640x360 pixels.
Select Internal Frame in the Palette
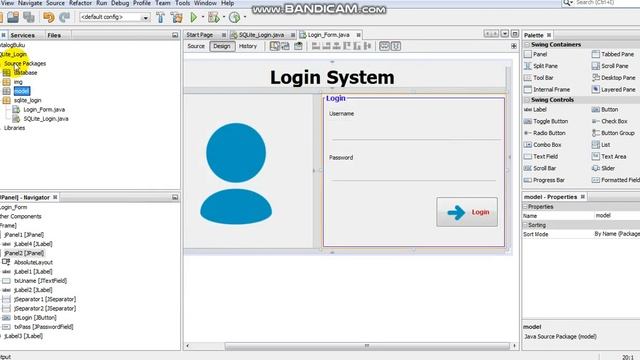point(547,89)
